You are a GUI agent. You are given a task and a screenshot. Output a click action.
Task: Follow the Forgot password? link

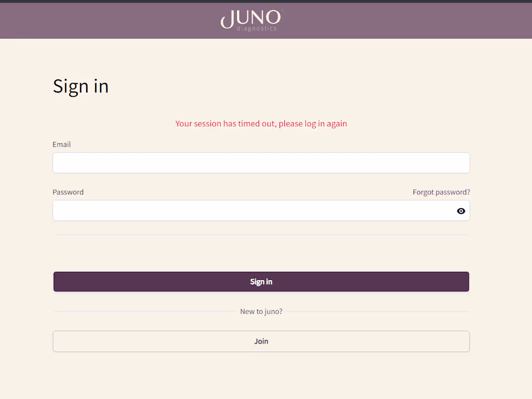click(441, 192)
